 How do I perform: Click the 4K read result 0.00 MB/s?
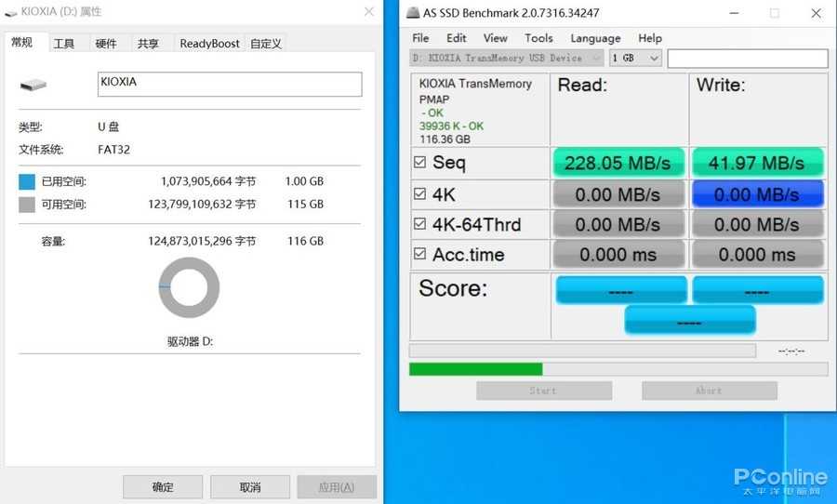click(618, 194)
